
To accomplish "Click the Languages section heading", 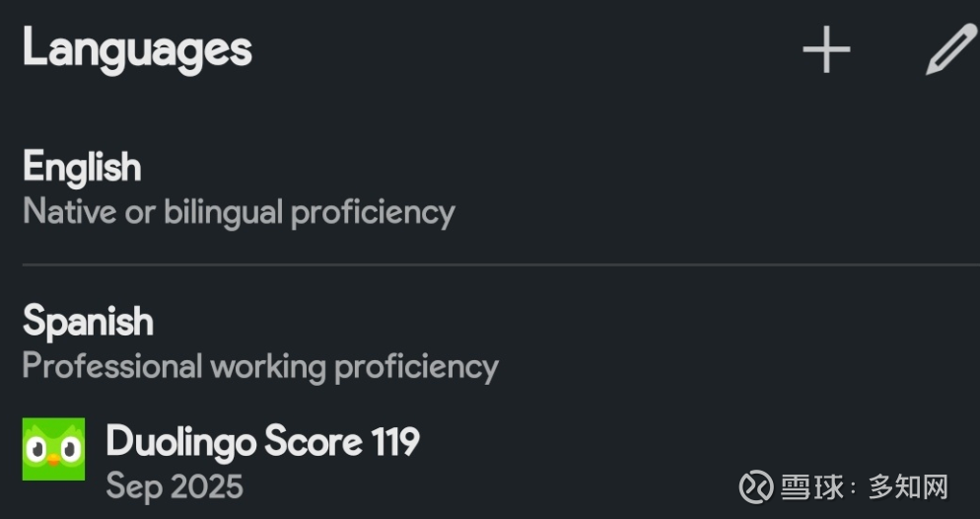I will point(137,48).
